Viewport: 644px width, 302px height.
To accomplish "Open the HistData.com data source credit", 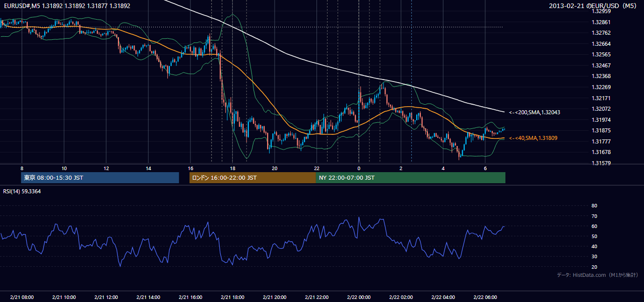I will tap(598, 275).
